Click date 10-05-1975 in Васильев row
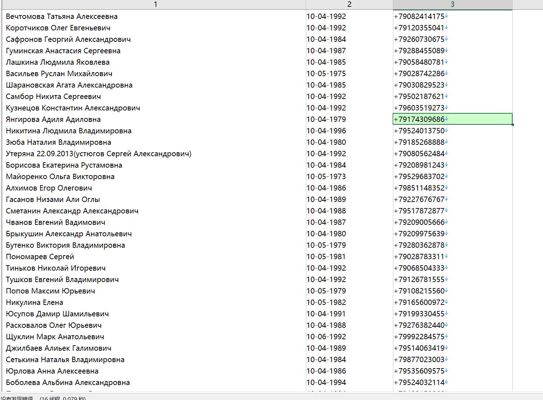543x400 pixels. [x=326, y=73]
